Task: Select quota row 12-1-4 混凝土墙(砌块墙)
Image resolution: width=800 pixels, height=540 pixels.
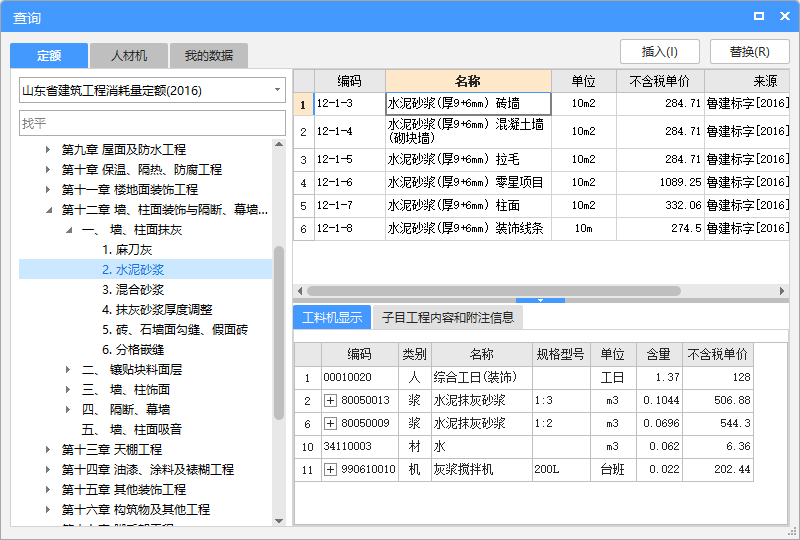Action: (x=541, y=132)
